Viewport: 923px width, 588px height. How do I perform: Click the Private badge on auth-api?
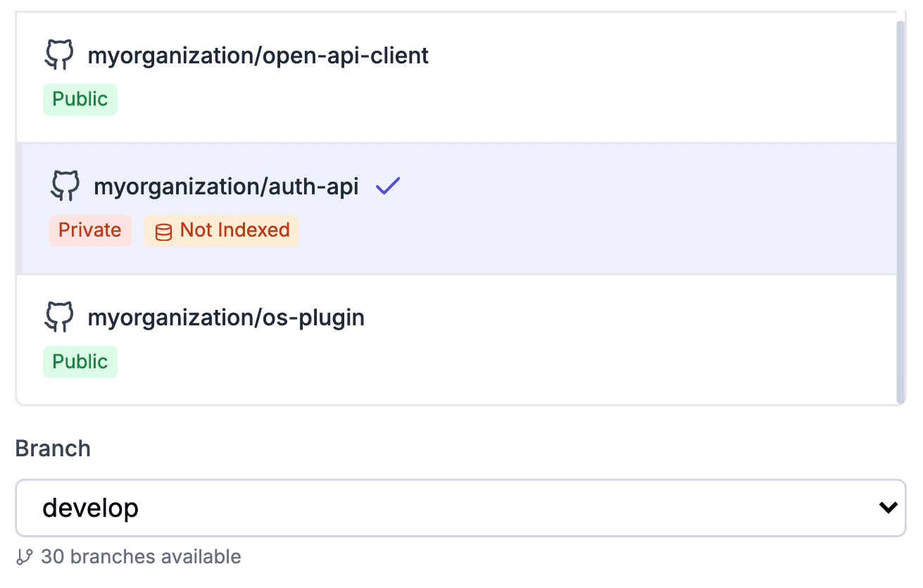tap(90, 230)
